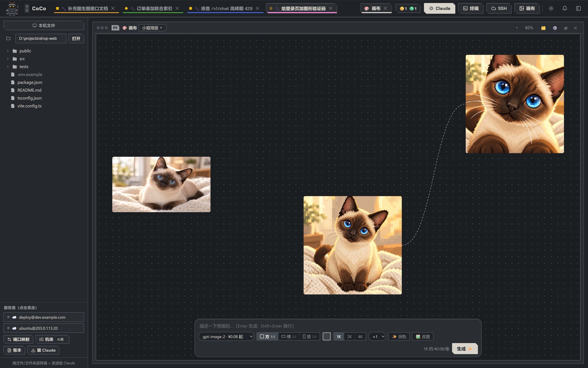588x368 pixels.
Task: Choose 1K resolution
Action: coord(339,337)
